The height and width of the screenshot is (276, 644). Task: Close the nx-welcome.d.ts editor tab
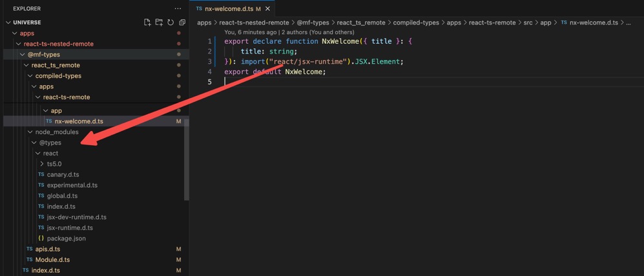267,9
